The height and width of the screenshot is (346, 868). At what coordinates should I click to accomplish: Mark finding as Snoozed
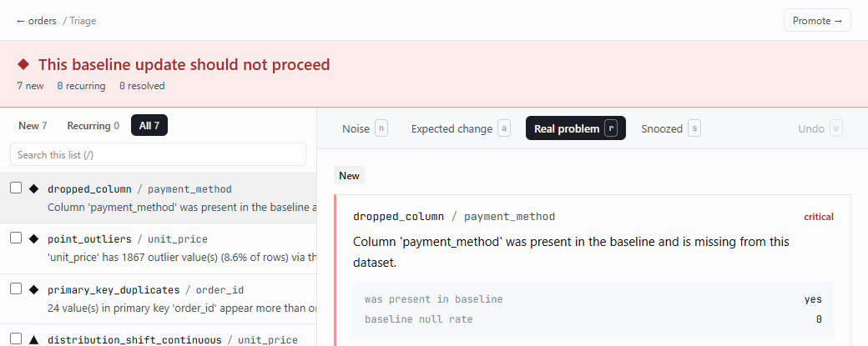click(671, 128)
